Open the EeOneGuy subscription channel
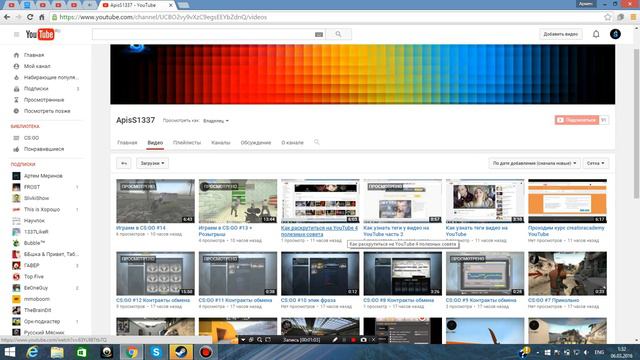 tap(36, 288)
